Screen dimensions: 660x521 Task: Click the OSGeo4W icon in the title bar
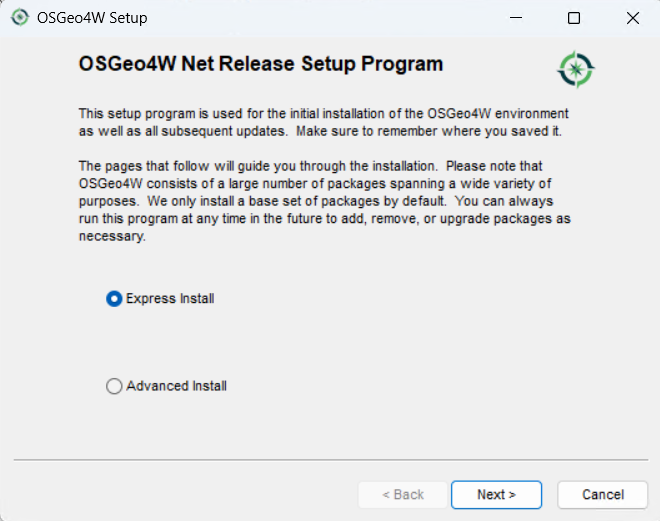20,18
